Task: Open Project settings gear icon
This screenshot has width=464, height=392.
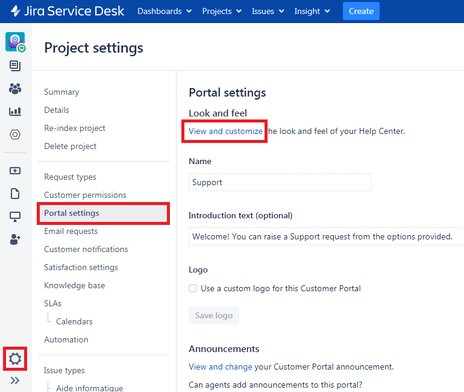Action: click(15, 359)
